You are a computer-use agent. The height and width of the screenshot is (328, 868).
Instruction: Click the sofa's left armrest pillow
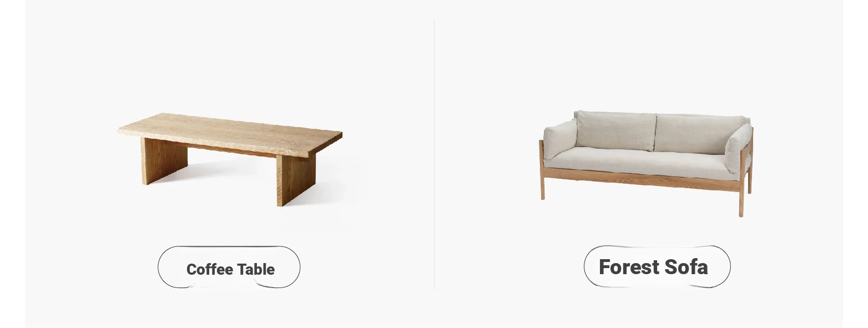coord(560,139)
